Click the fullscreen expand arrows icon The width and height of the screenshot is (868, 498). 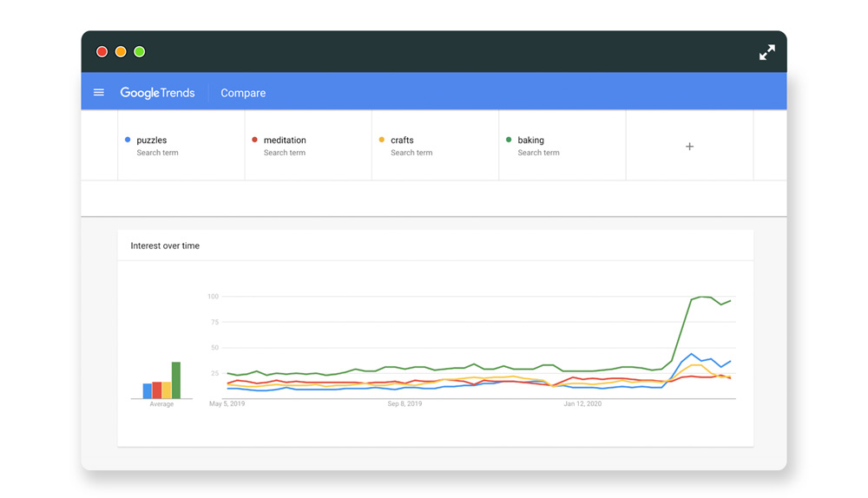point(766,53)
